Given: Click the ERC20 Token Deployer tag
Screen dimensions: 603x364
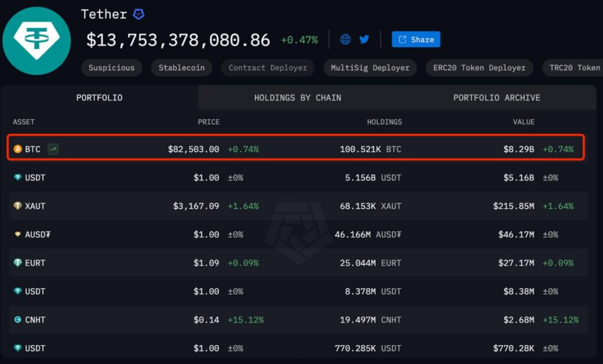Looking at the screenshot, I should click(x=479, y=68).
